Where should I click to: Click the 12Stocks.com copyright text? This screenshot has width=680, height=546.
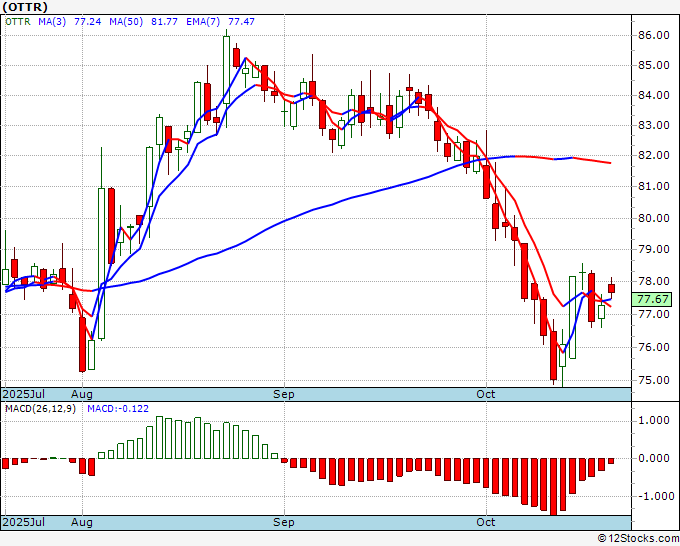click(x=638, y=538)
